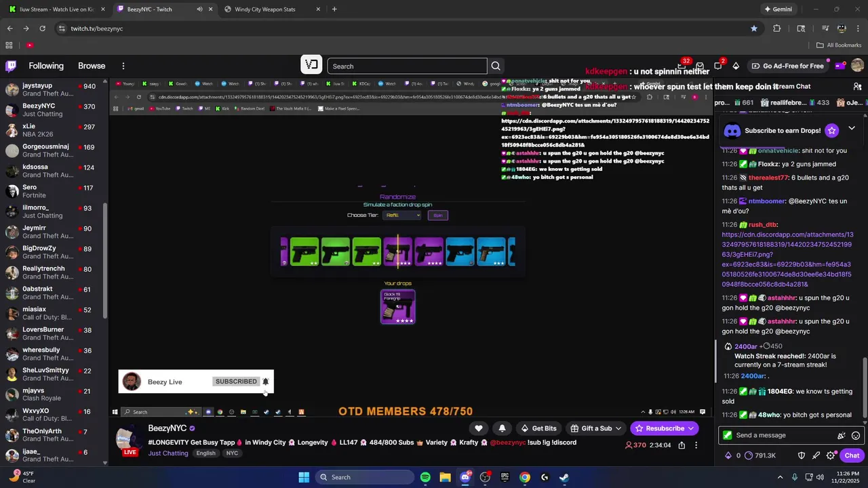868x488 pixels.
Task: Open Spotify from the taskbar
Action: pos(425,477)
